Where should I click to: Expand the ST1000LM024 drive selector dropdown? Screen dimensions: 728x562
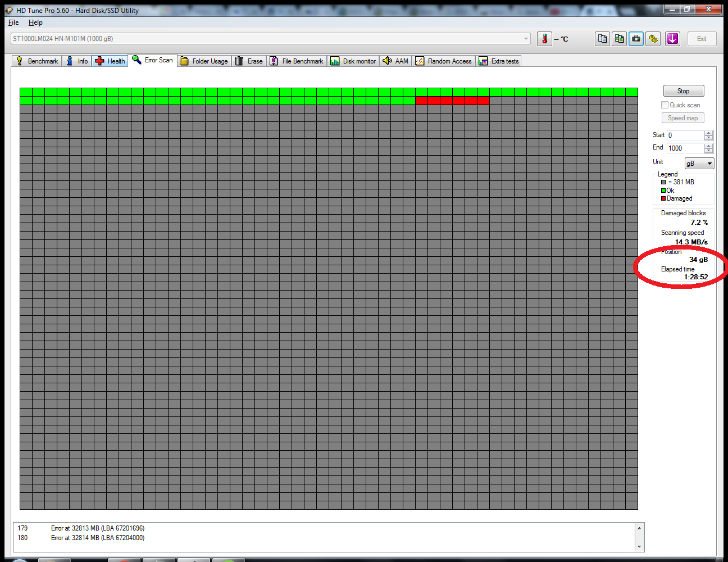pos(526,39)
